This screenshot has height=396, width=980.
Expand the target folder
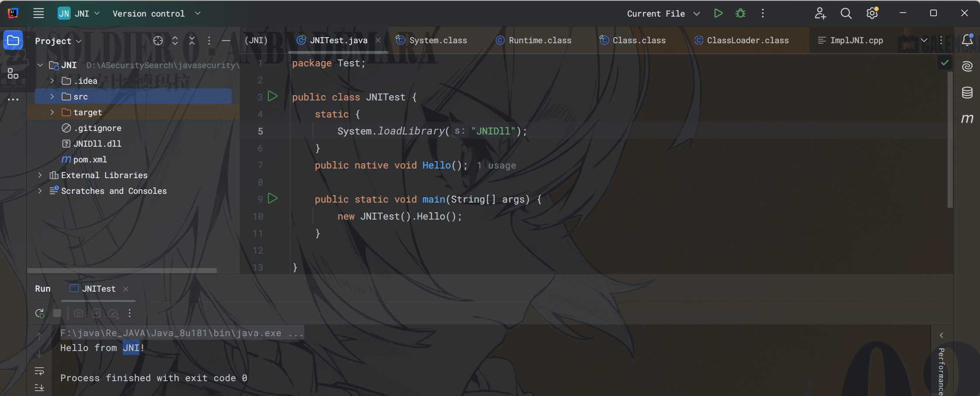pos(52,112)
